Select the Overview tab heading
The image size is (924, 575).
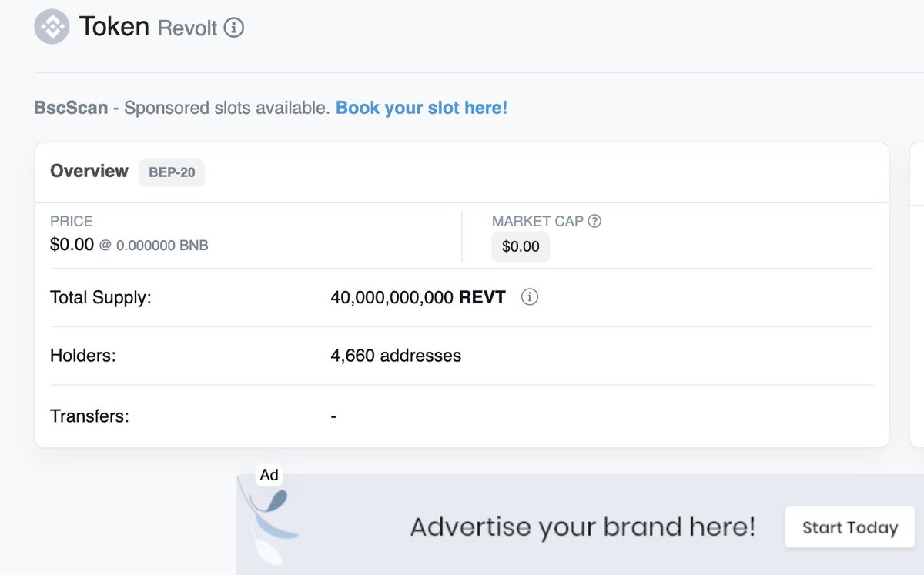pyautogui.click(x=89, y=172)
